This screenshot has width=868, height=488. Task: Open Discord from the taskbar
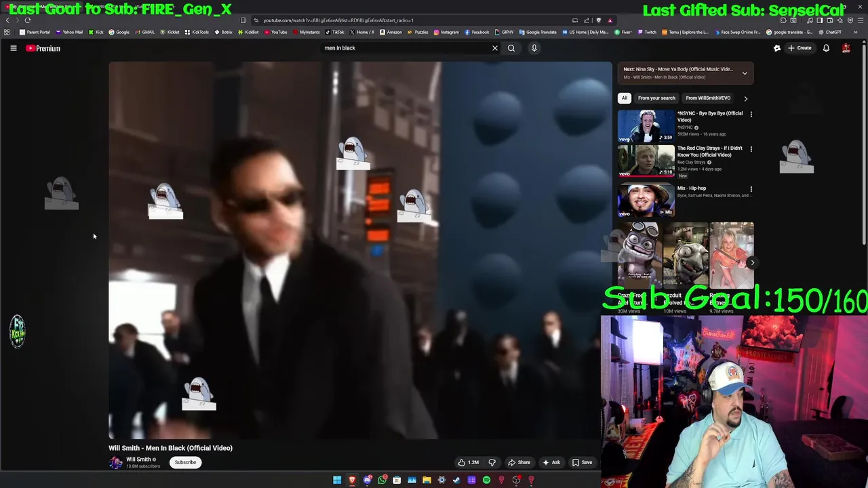click(x=368, y=480)
